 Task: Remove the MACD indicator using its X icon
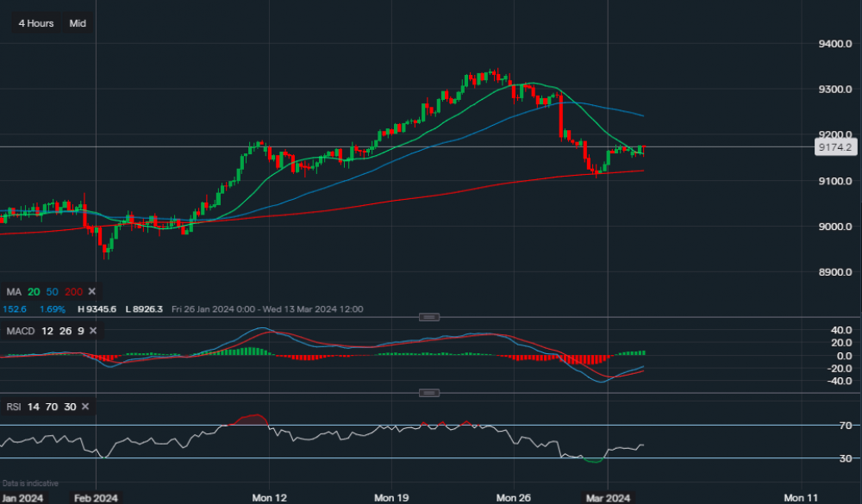[91, 330]
